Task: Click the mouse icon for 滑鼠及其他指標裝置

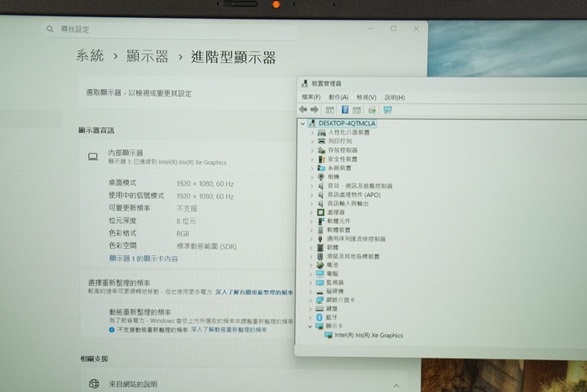Action: (320, 256)
